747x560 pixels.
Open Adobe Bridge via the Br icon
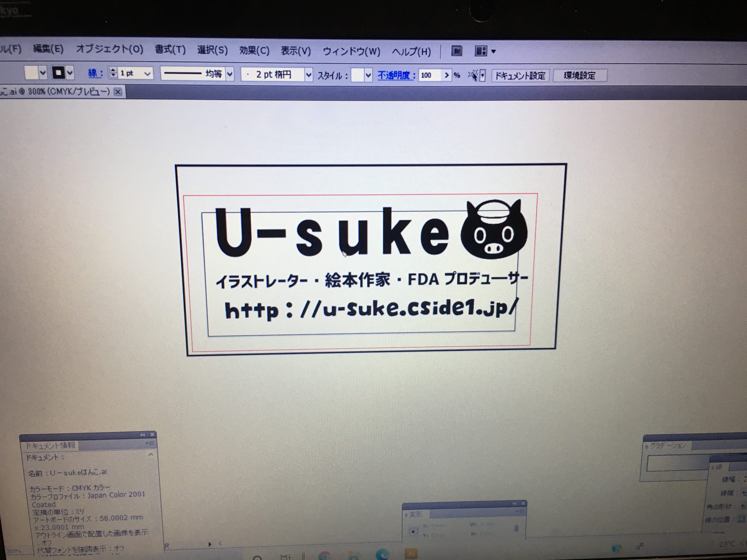(x=457, y=51)
